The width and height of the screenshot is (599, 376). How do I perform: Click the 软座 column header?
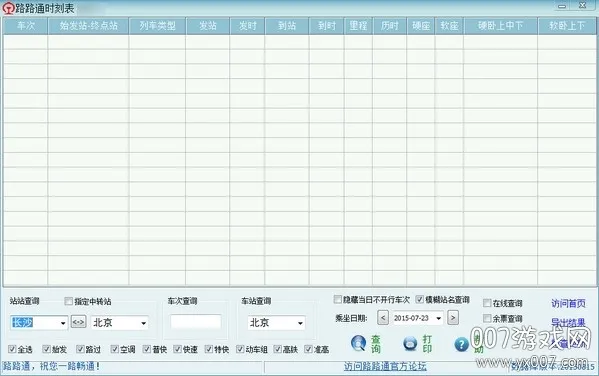click(449, 26)
